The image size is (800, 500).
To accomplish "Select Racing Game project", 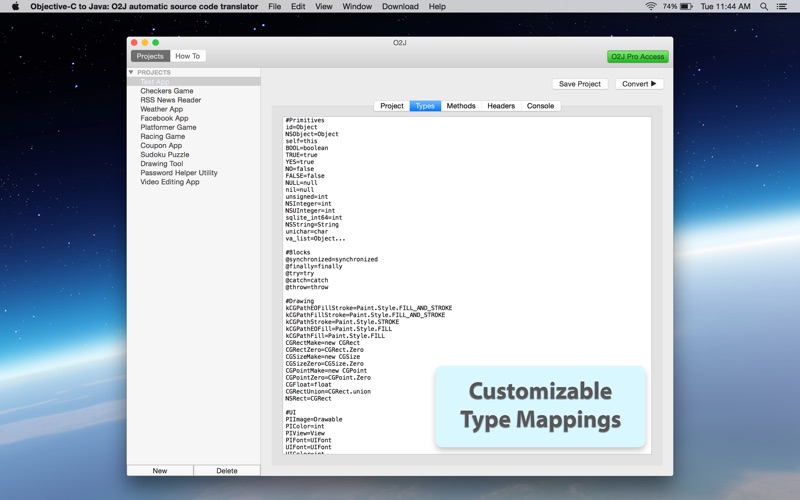I will (194, 136).
